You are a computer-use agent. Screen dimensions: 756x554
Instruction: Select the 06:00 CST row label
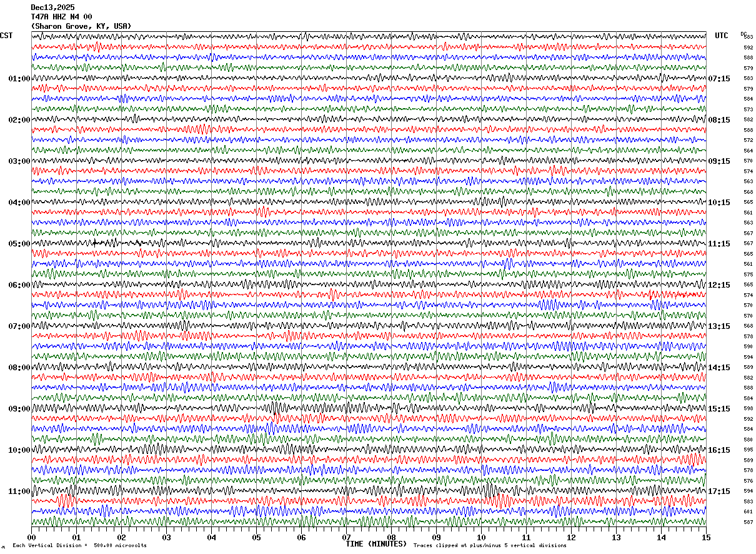click(19, 285)
